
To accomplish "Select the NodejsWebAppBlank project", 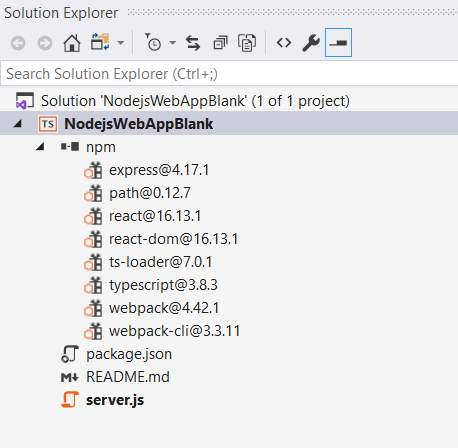I will [139, 124].
